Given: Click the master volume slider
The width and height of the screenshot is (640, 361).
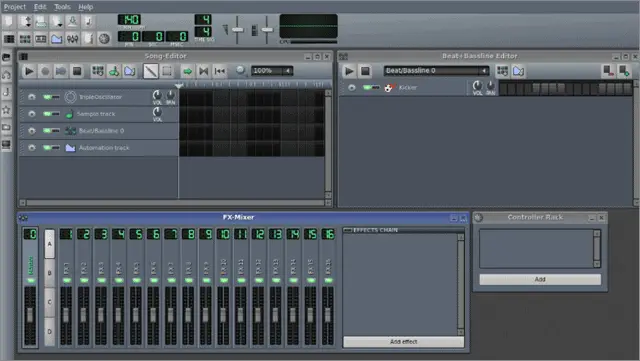Looking at the screenshot, I should 238,29.
